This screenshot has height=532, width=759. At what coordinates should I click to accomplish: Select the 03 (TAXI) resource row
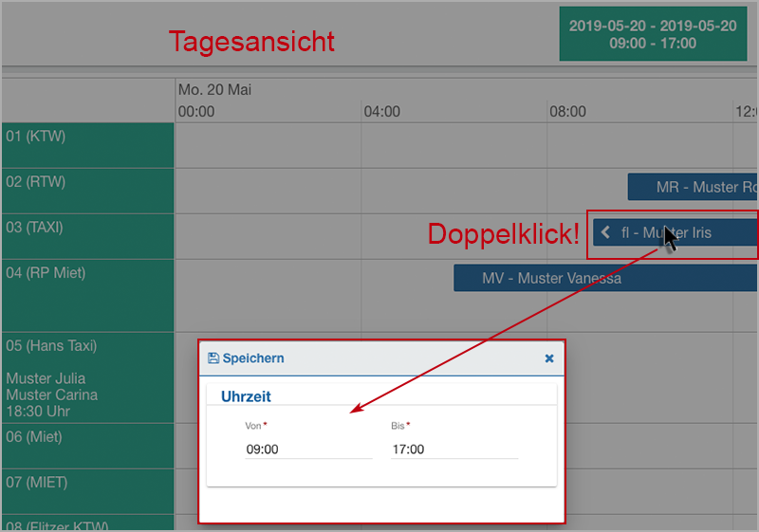[87, 236]
